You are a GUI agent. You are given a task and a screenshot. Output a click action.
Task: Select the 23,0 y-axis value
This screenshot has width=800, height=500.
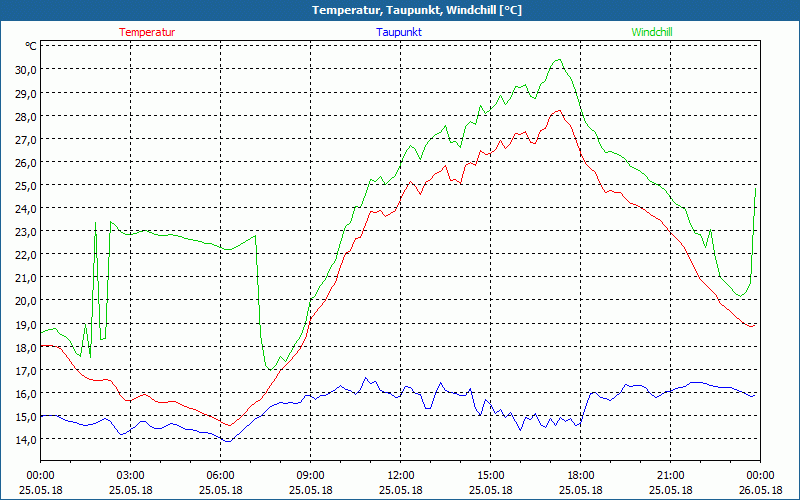tap(26, 232)
